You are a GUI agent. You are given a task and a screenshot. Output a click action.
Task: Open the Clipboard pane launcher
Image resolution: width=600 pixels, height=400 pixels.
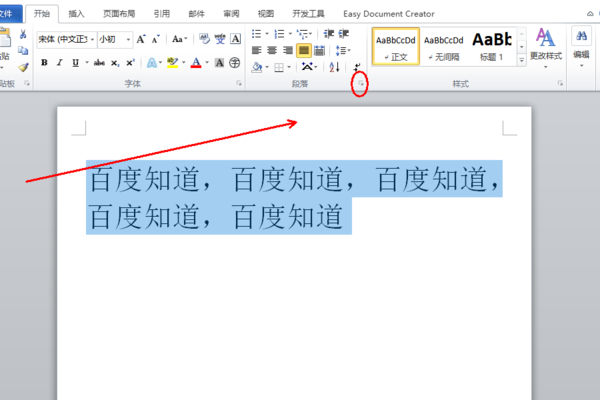(27, 83)
